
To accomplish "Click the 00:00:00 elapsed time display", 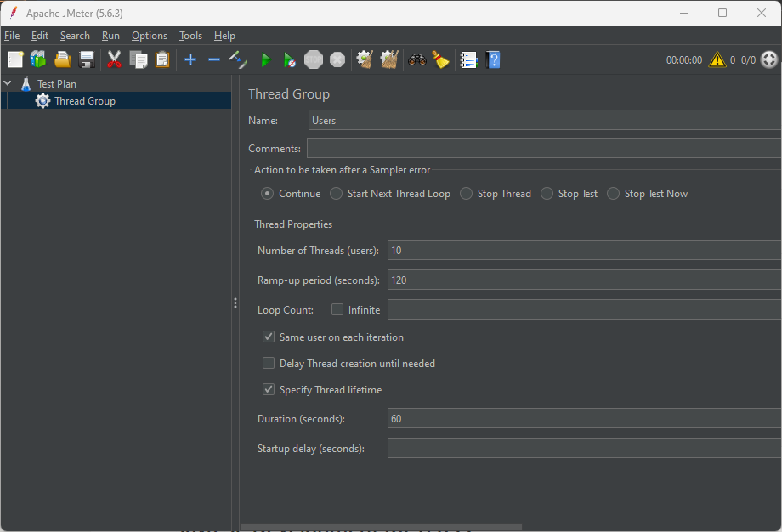I will tap(683, 59).
